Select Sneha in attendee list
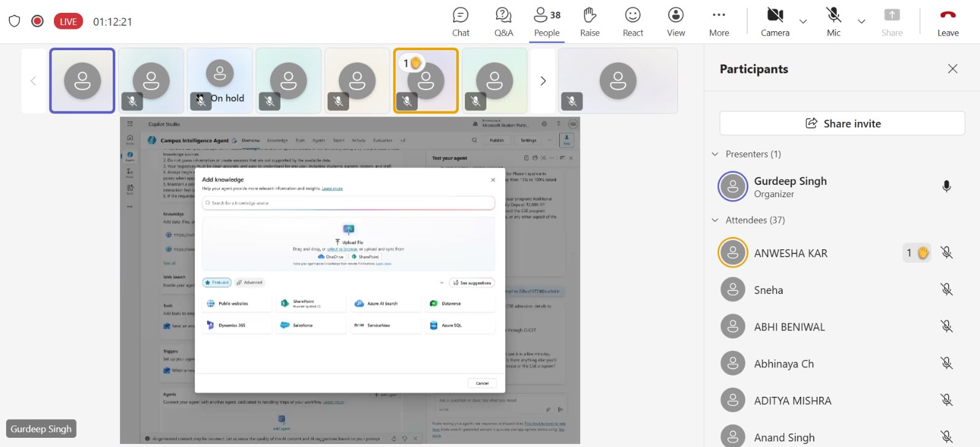This screenshot has height=447, width=980. point(842,290)
